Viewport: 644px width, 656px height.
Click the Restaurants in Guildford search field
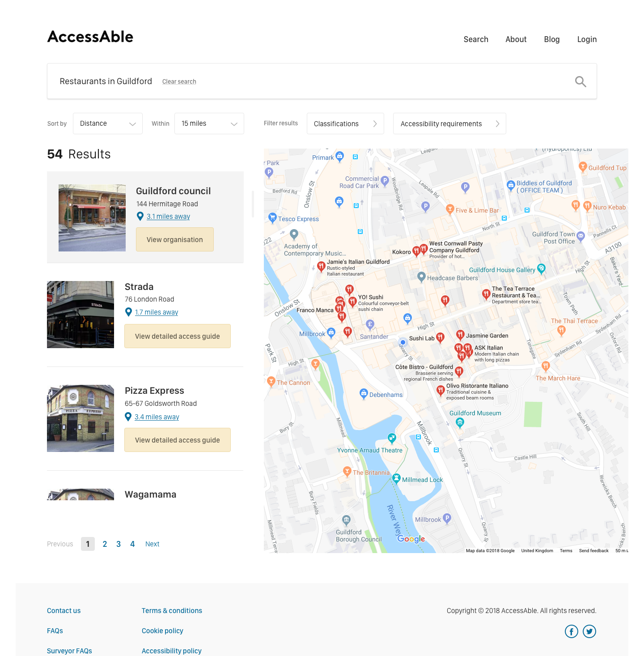tap(322, 81)
